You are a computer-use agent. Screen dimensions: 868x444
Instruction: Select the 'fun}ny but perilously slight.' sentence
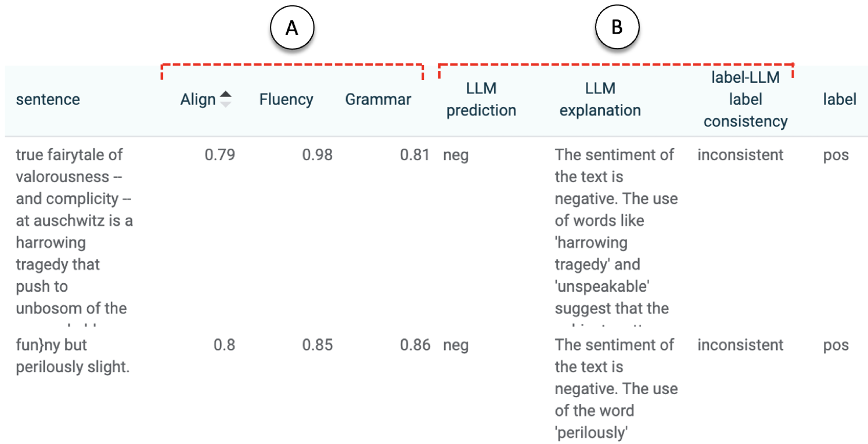coord(73,356)
